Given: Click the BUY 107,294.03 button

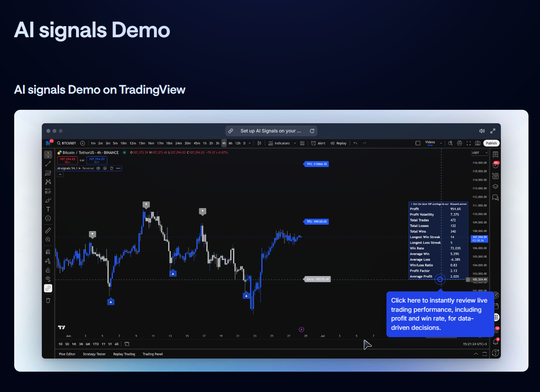Looking at the screenshot, I should point(97,160).
